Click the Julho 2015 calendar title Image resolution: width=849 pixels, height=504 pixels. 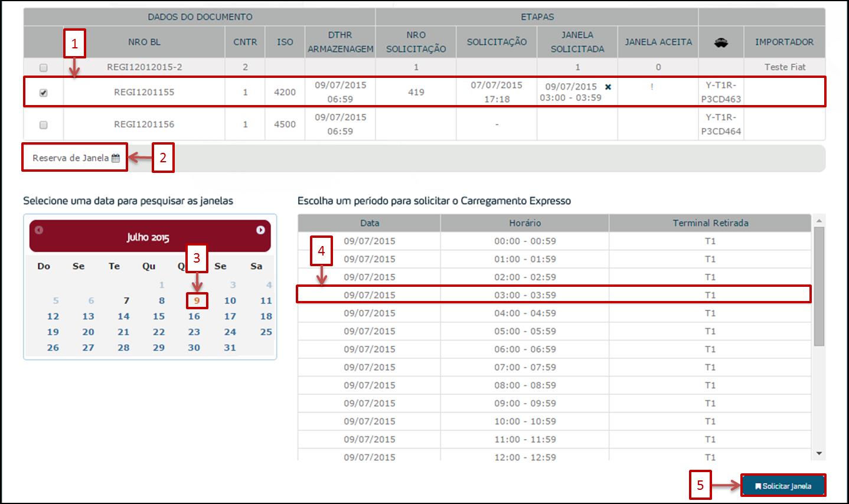148,237
